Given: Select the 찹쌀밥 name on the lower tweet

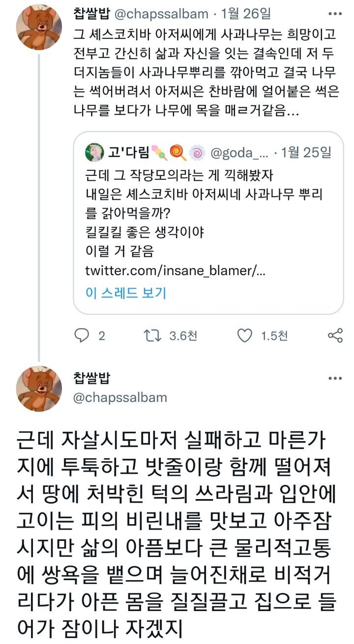Looking at the screenshot, I should 91,378.
